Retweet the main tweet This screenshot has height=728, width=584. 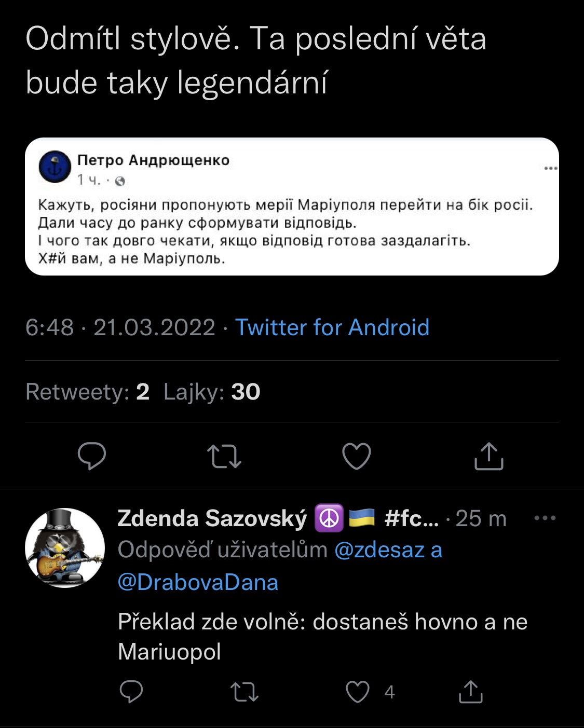coord(224,456)
